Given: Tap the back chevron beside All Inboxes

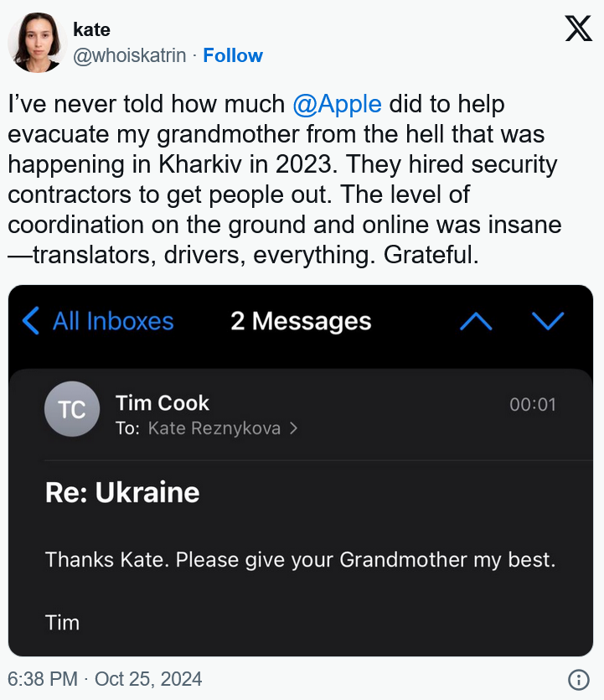Looking at the screenshot, I should (31, 321).
